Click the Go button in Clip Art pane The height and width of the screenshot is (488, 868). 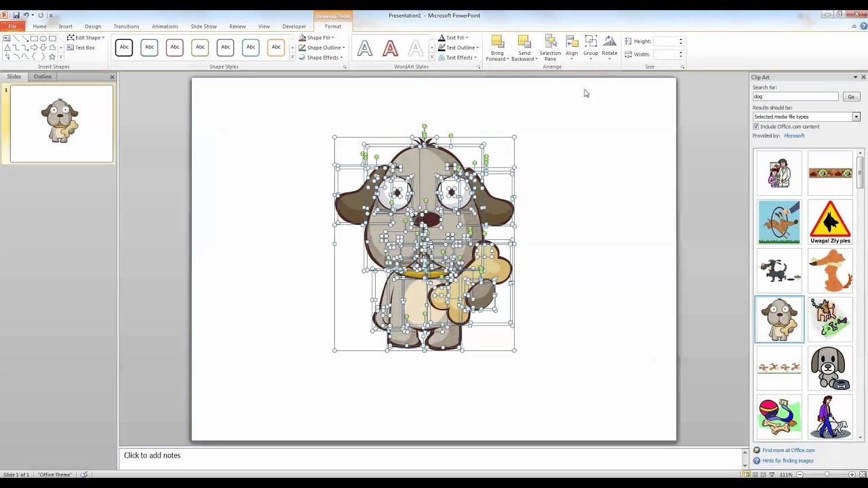click(x=850, y=96)
